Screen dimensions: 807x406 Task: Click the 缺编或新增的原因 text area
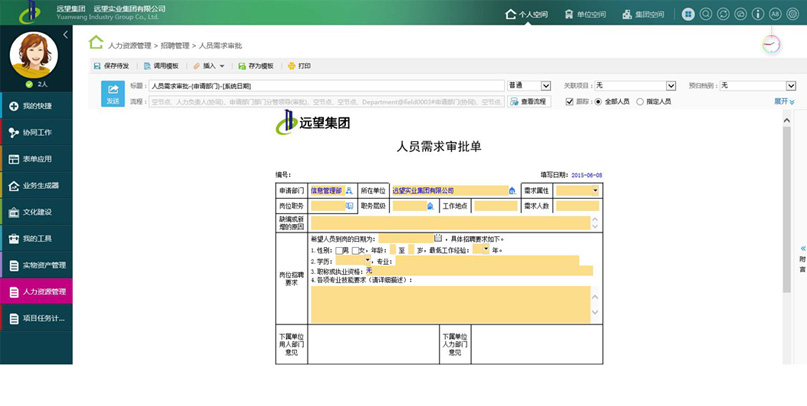point(450,223)
